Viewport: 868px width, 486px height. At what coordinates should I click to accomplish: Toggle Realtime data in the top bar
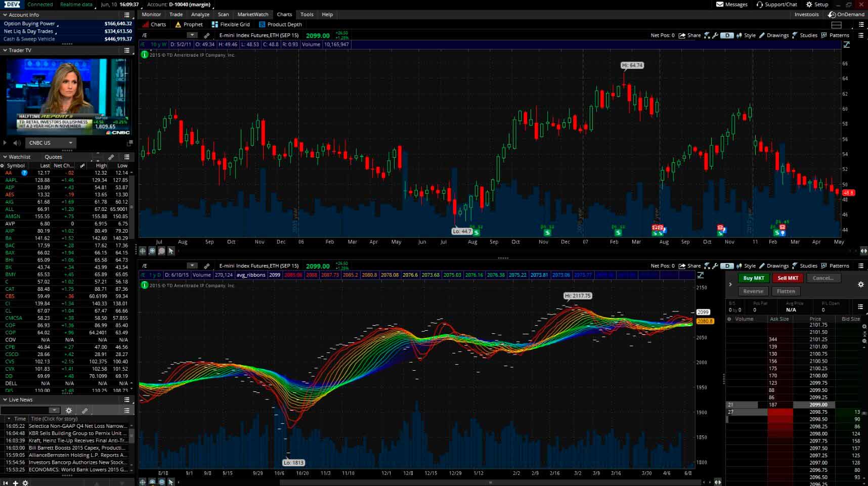76,5
